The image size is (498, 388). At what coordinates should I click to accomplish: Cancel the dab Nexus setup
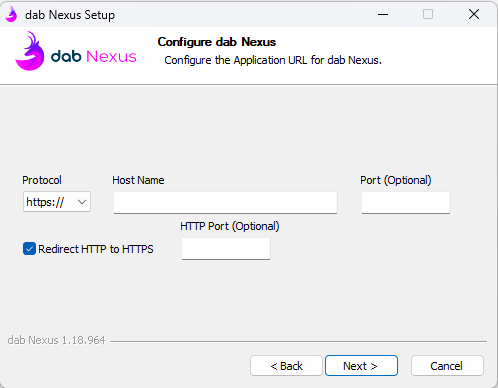click(x=447, y=366)
